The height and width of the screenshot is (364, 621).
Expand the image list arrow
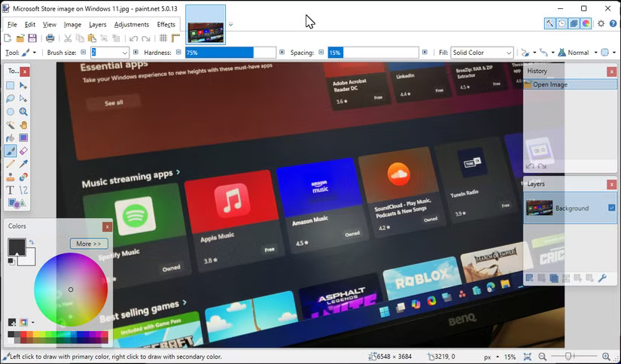231,25
